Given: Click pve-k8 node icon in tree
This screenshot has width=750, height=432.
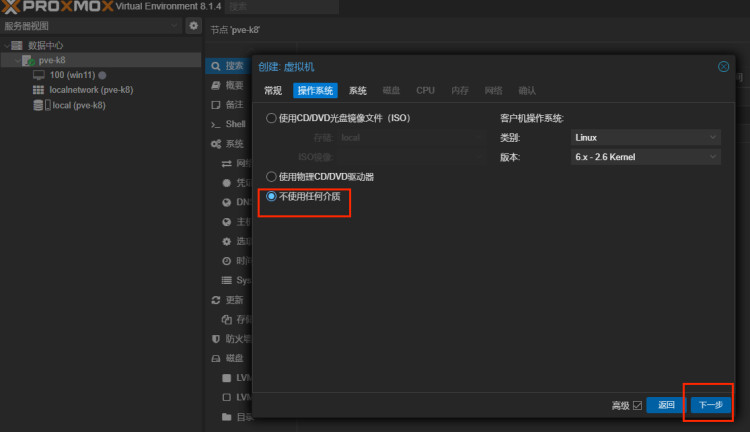Looking at the screenshot, I should tap(29, 61).
